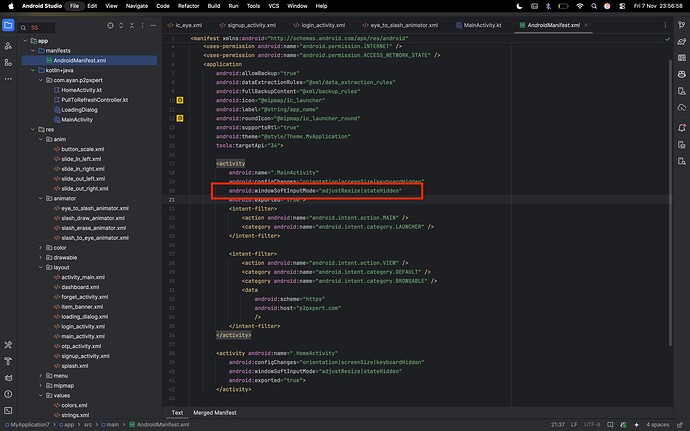Open the Notifications bell

682,128
